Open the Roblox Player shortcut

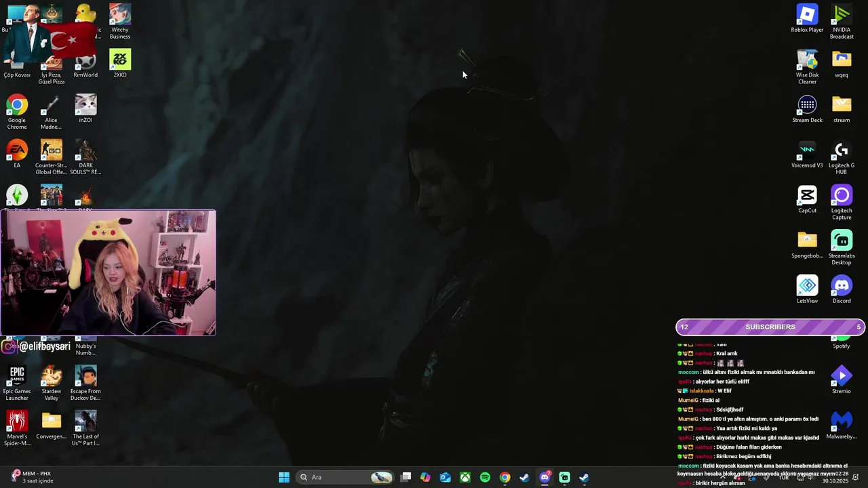coord(807,18)
